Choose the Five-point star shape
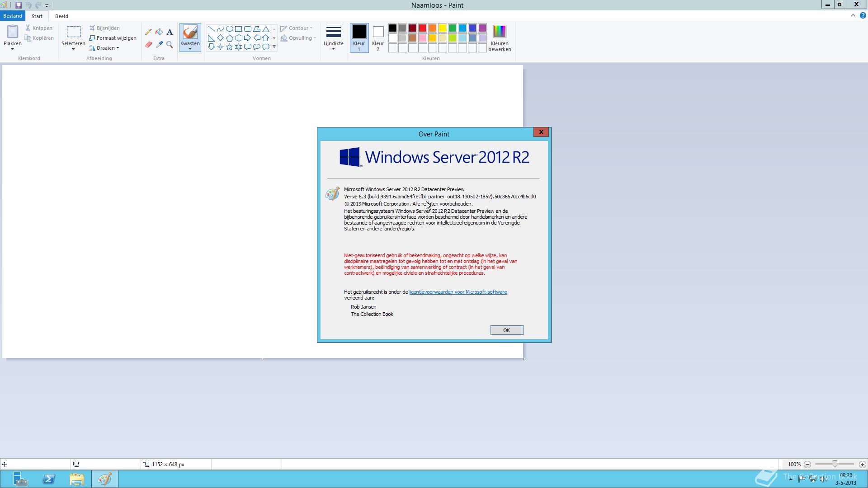Viewport: 868px width, 488px height. coord(229,47)
